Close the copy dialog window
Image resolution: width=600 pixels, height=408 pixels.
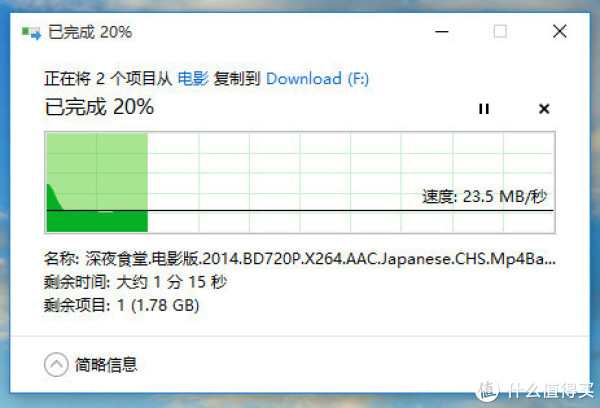pyautogui.click(x=559, y=31)
